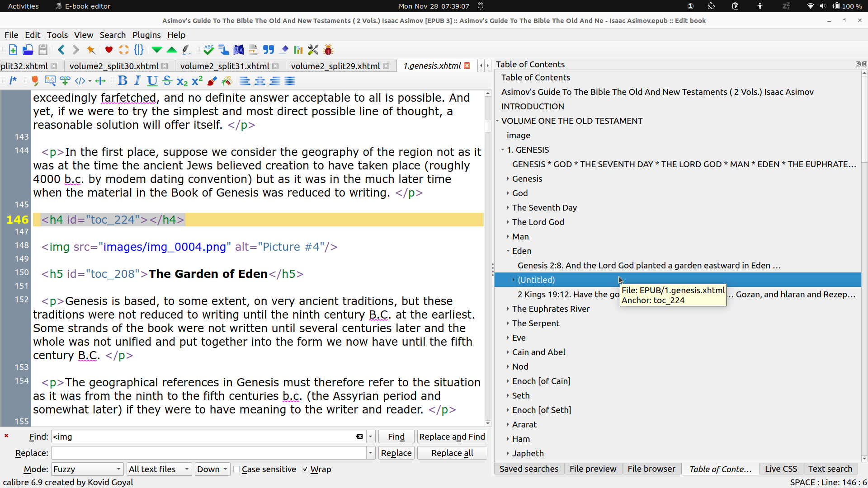Open the search Mode dropdown

coord(87,469)
